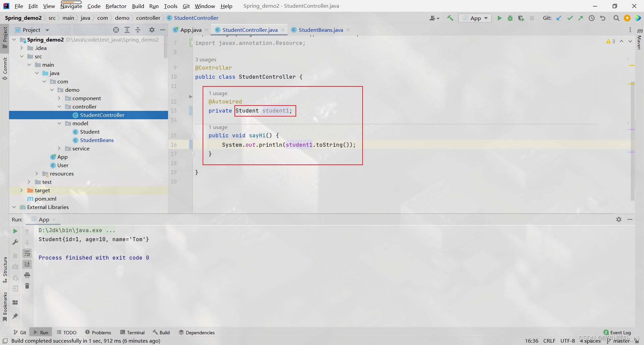Collapse all in Project panel

tap(138, 30)
